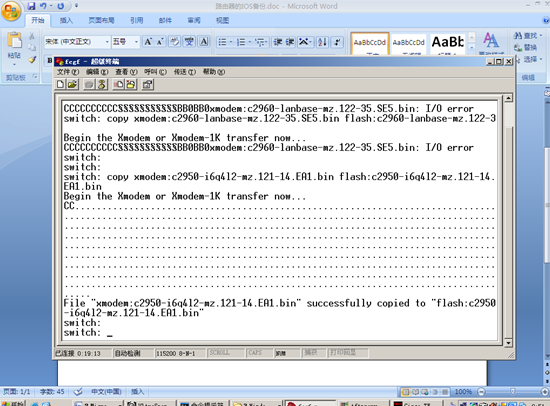Switch to the 审阅 ribbon tab
Screen dimensions: 550x406
(x=194, y=20)
